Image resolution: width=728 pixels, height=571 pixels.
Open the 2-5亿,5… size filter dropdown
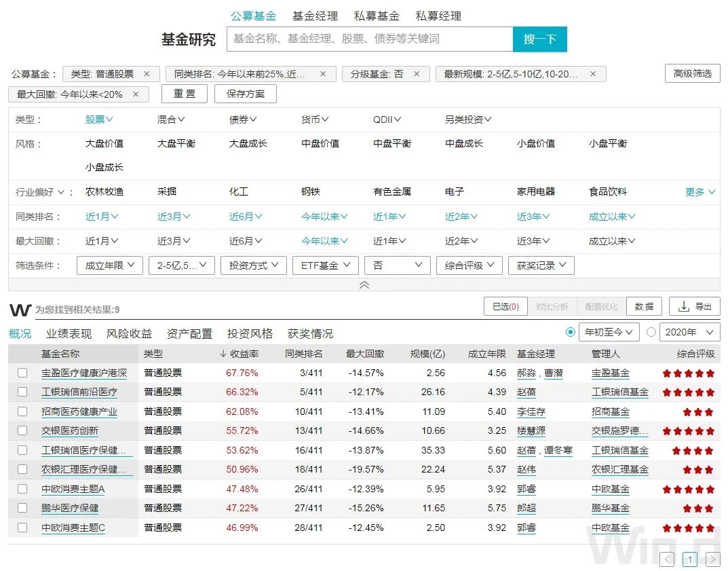(x=182, y=265)
